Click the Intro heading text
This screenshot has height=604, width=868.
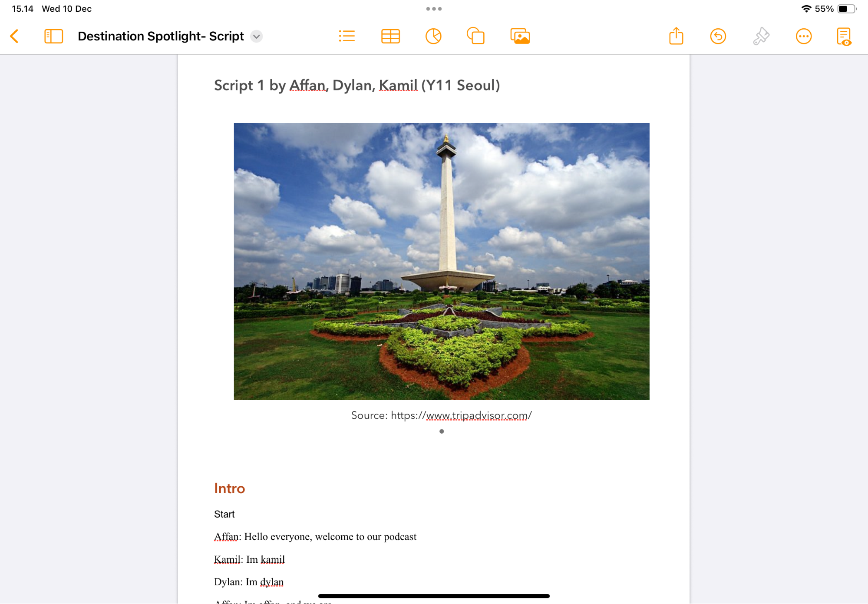click(x=229, y=488)
